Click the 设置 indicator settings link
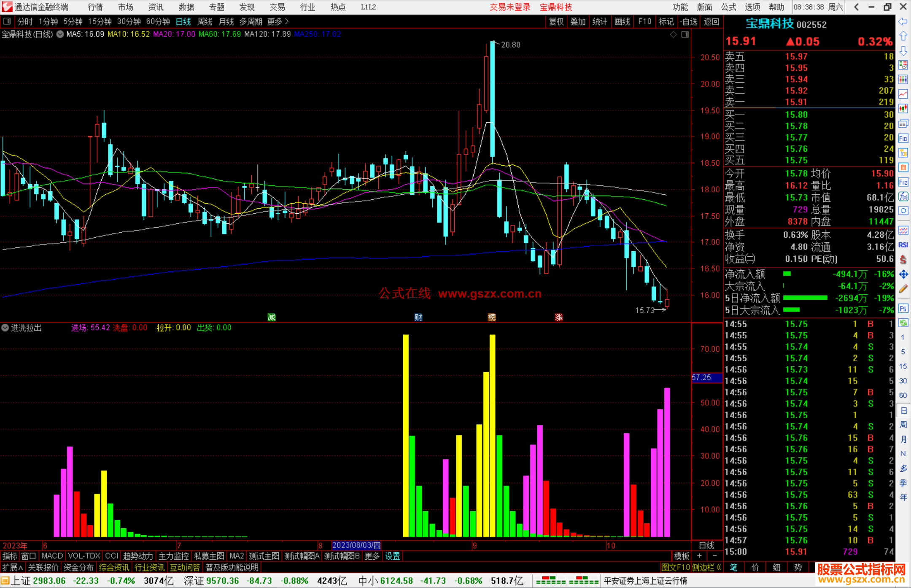The height and width of the screenshot is (588, 911). click(392, 556)
